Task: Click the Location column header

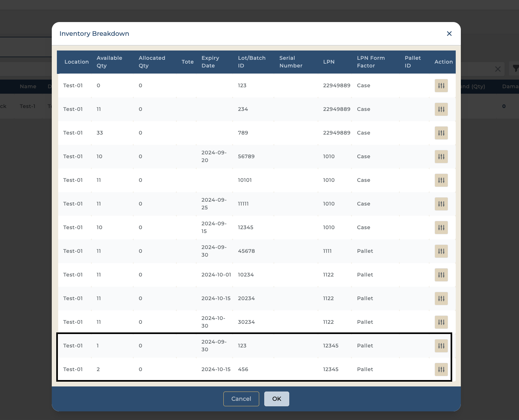Action: [76, 62]
